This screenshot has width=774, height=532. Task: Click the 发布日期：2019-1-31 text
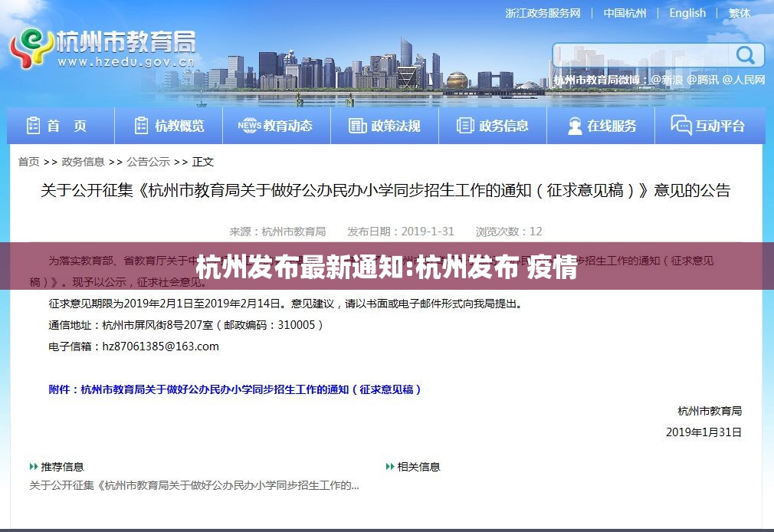click(400, 232)
